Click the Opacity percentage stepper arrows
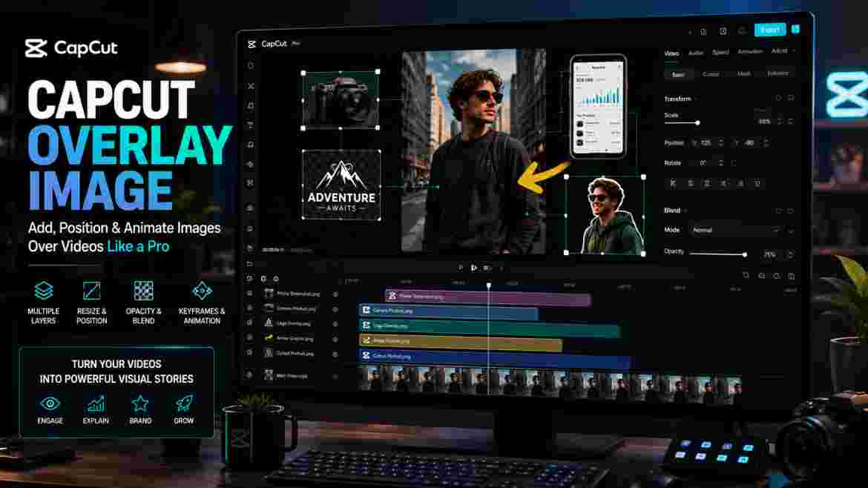This screenshot has height=488, width=868. (x=791, y=254)
